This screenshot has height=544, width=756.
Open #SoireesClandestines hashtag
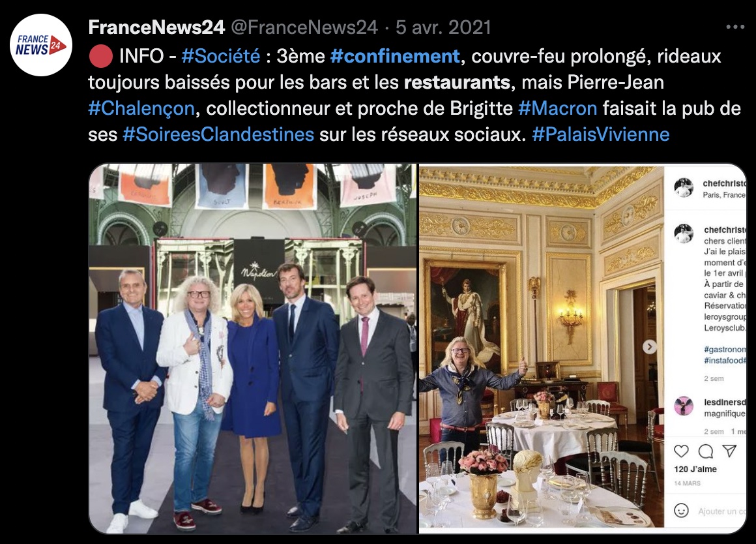pyautogui.click(x=218, y=134)
